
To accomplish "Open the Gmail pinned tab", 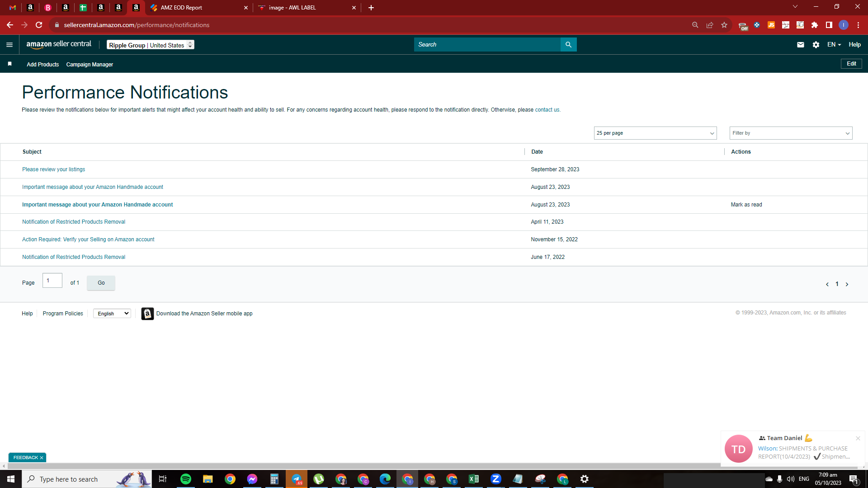I will (x=13, y=8).
